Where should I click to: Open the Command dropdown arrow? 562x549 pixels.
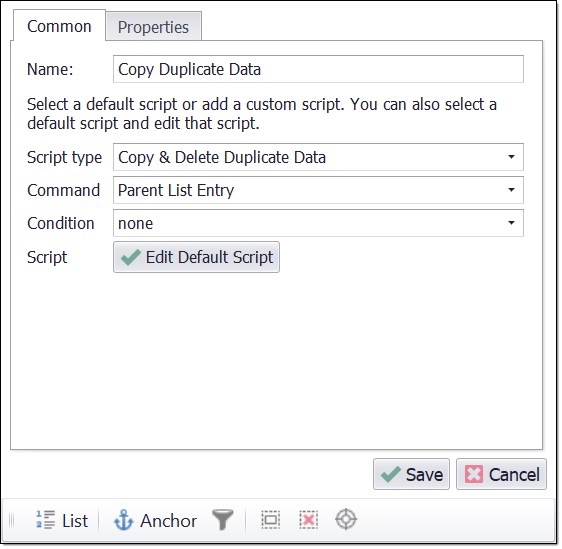513,191
